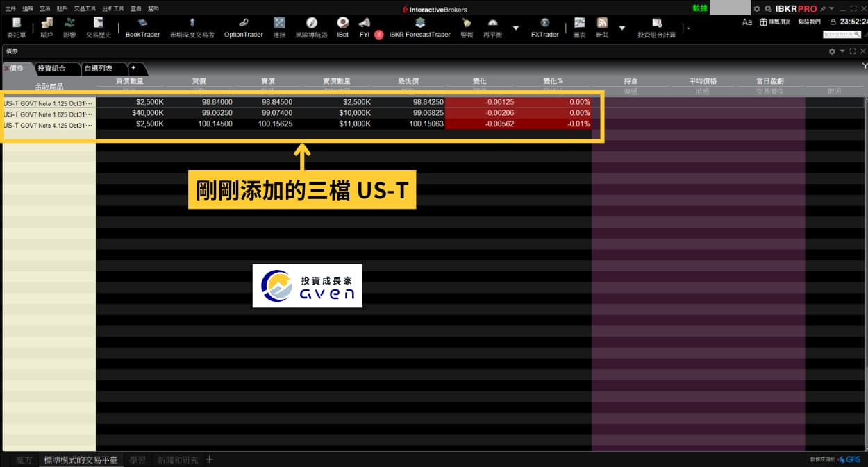The width and height of the screenshot is (868, 467).
Task: Open the 影響 impact tool icon
Action: (x=69, y=27)
